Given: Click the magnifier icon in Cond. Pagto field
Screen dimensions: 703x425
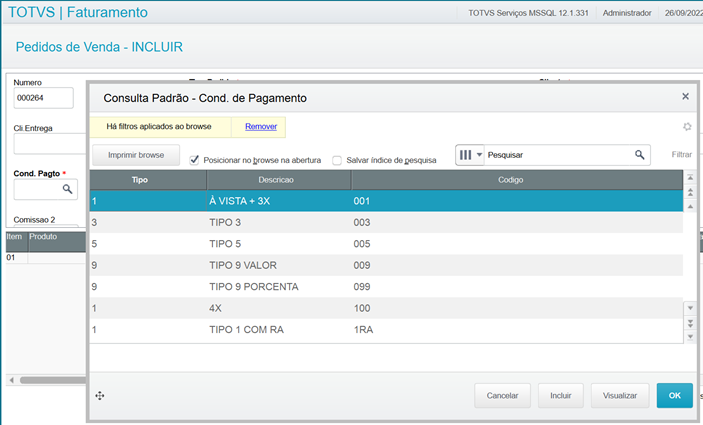Looking at the screenshot, I should [67, 189].
